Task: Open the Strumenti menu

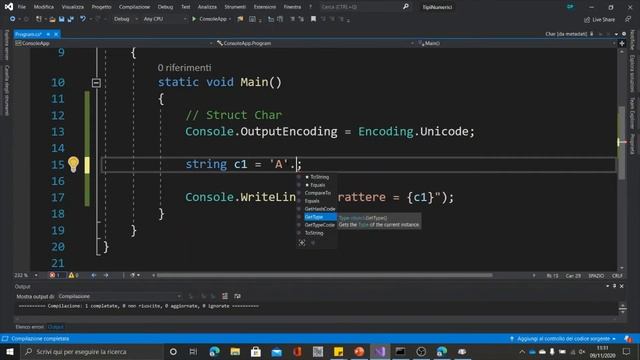Action: coord(235,7)
